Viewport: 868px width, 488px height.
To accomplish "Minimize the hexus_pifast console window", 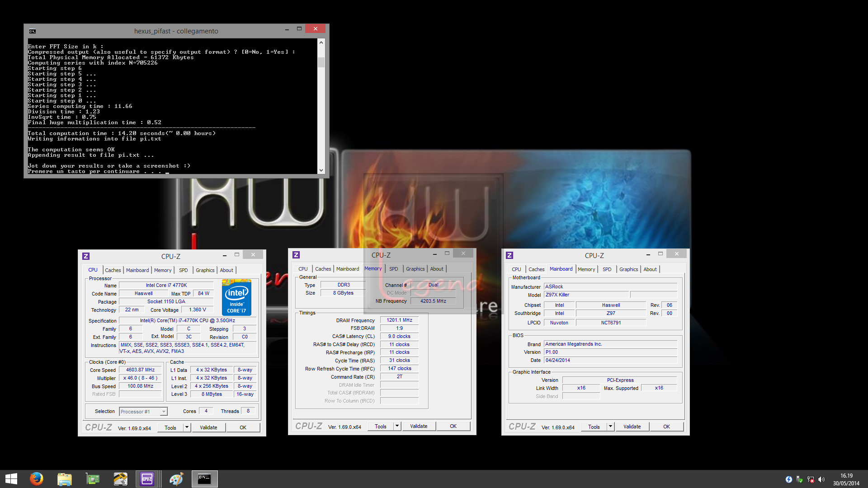I will [287, 29].
